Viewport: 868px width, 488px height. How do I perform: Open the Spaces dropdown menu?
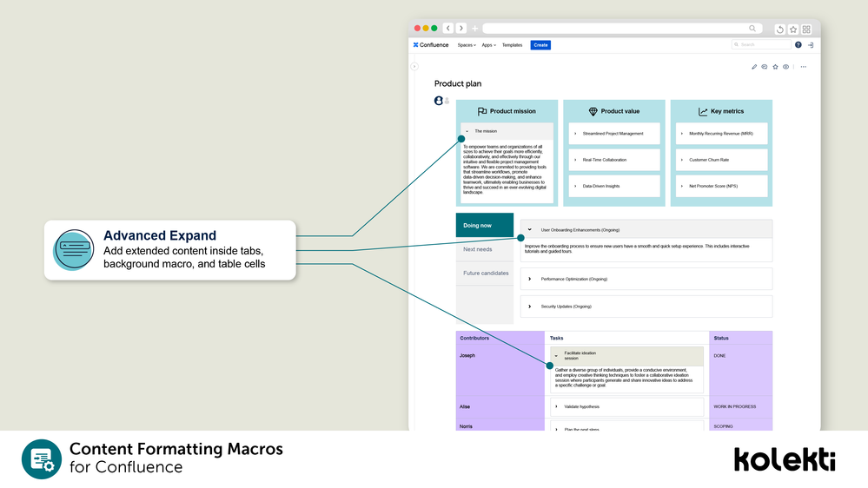coord(467,45)
